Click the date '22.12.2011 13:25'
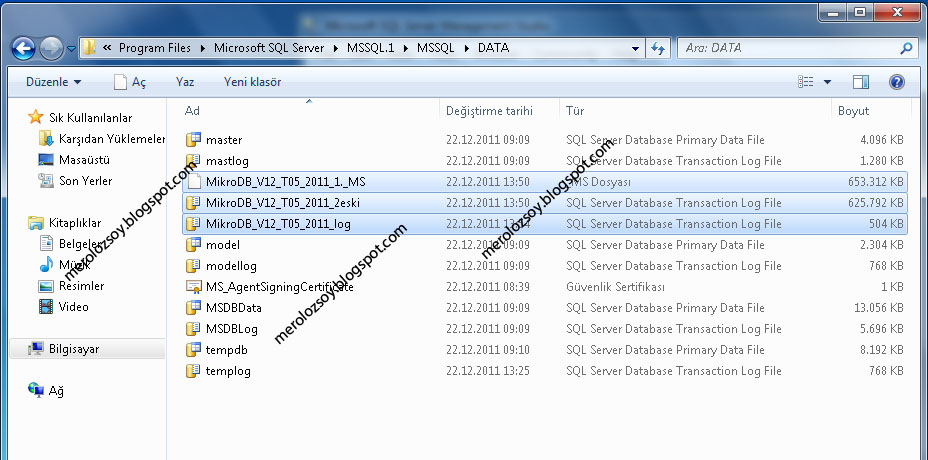 pos(488,371)
